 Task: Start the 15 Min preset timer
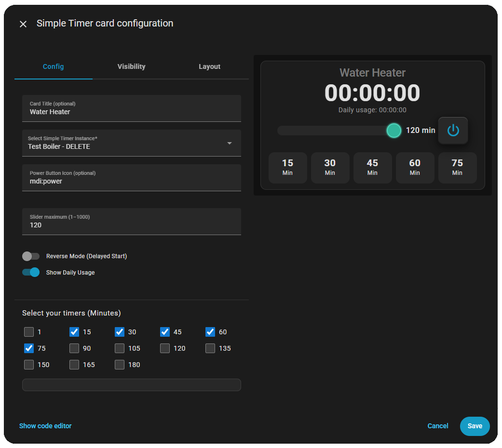coord(287,168)
